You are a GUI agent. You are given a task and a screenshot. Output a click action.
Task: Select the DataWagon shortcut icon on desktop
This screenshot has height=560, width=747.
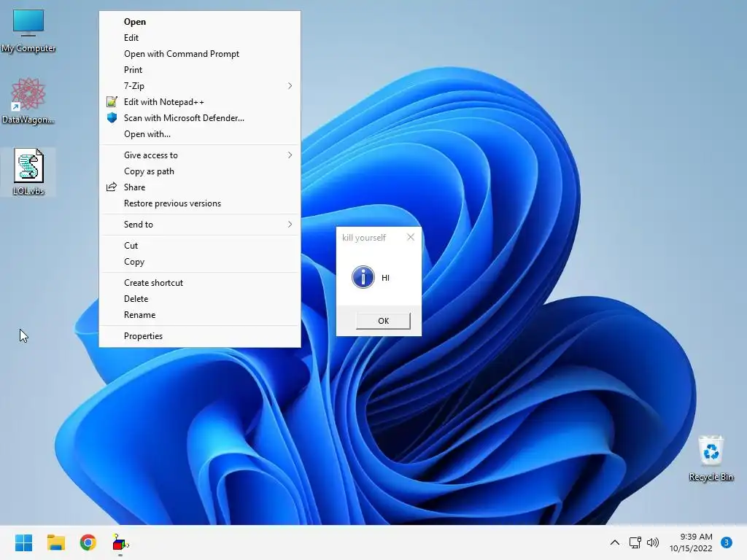(28, 101)
